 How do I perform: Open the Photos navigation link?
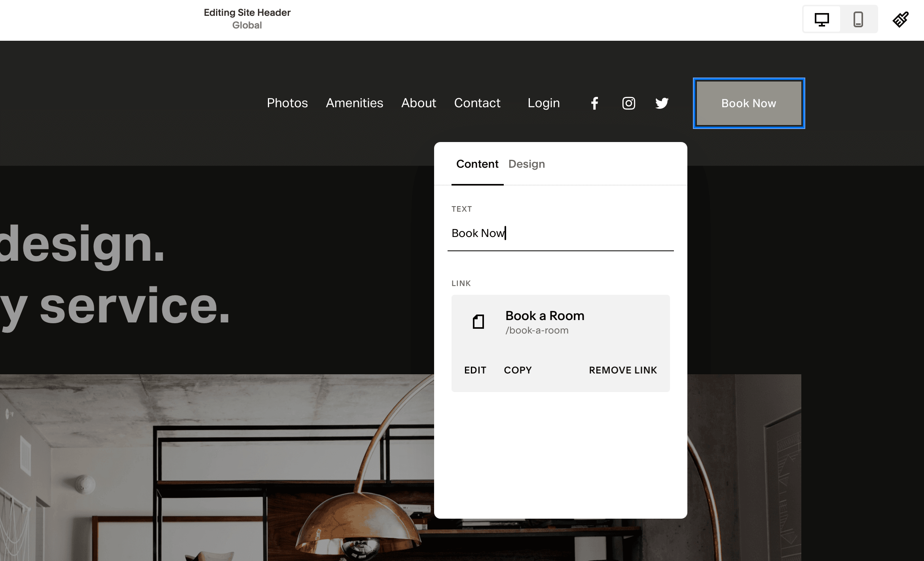point(287,103)
